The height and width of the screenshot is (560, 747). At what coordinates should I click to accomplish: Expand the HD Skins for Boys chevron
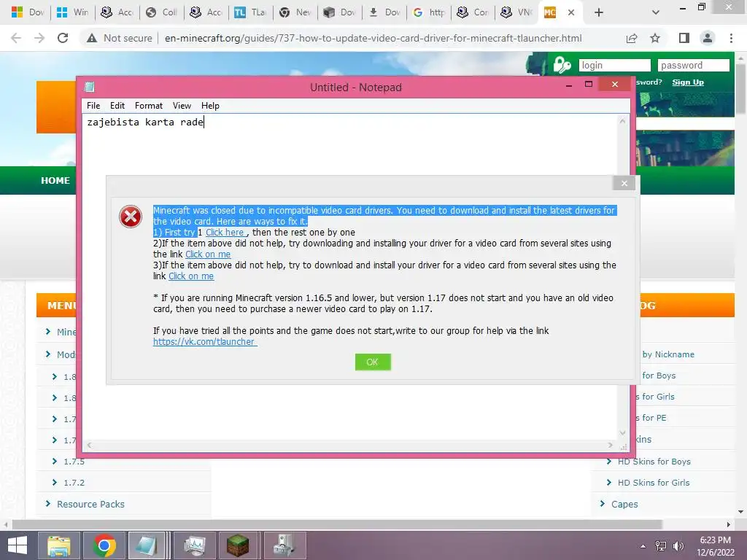coord(609,461)
